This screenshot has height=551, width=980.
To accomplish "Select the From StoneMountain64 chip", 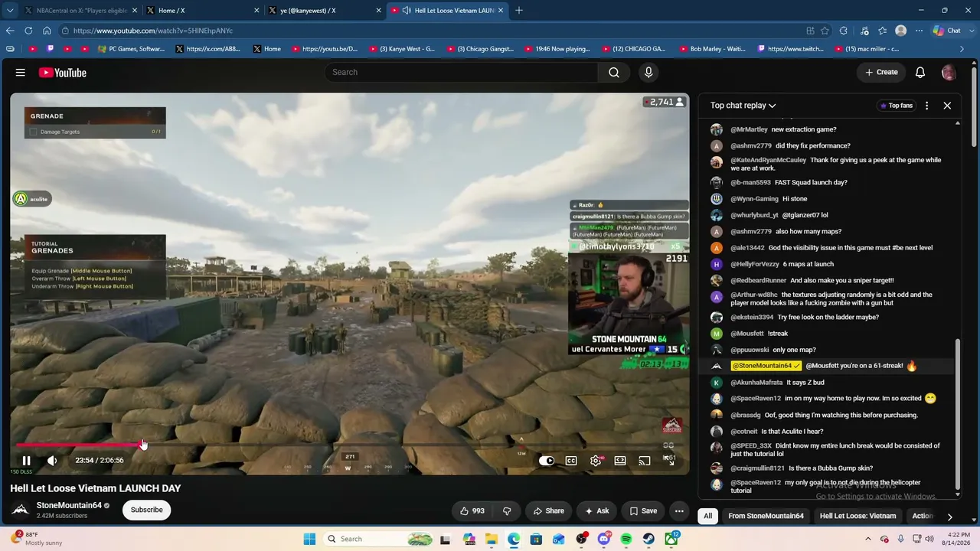I will pos(766,516).
